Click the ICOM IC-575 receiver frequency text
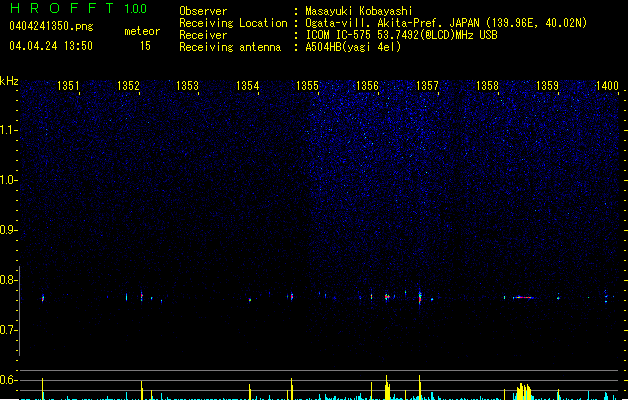The image size is (629, 400). 402,35
